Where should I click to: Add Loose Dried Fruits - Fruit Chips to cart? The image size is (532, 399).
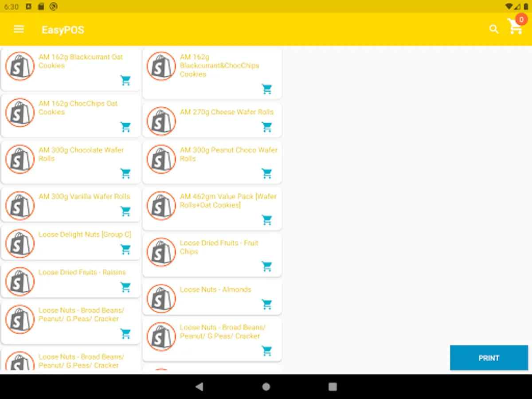(267, 266)
